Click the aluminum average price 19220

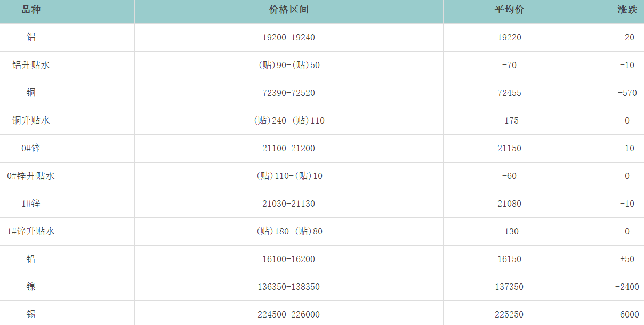coord(509,37)
